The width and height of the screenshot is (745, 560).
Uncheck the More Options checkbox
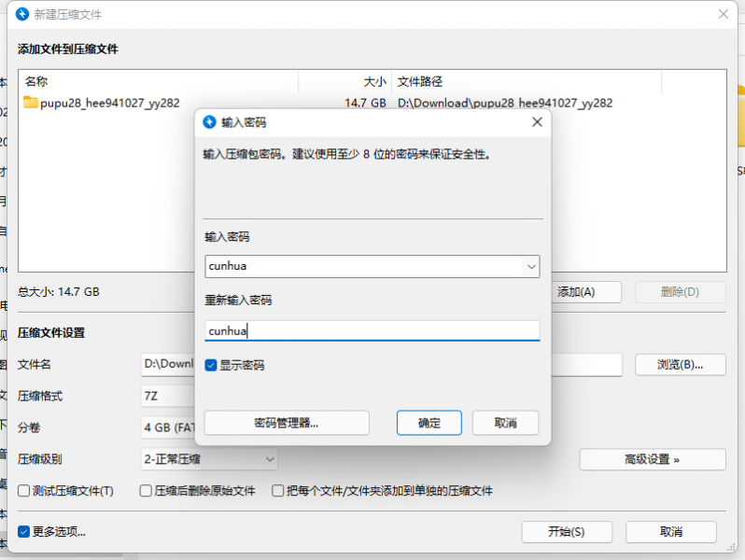click(x=24, y=531)
